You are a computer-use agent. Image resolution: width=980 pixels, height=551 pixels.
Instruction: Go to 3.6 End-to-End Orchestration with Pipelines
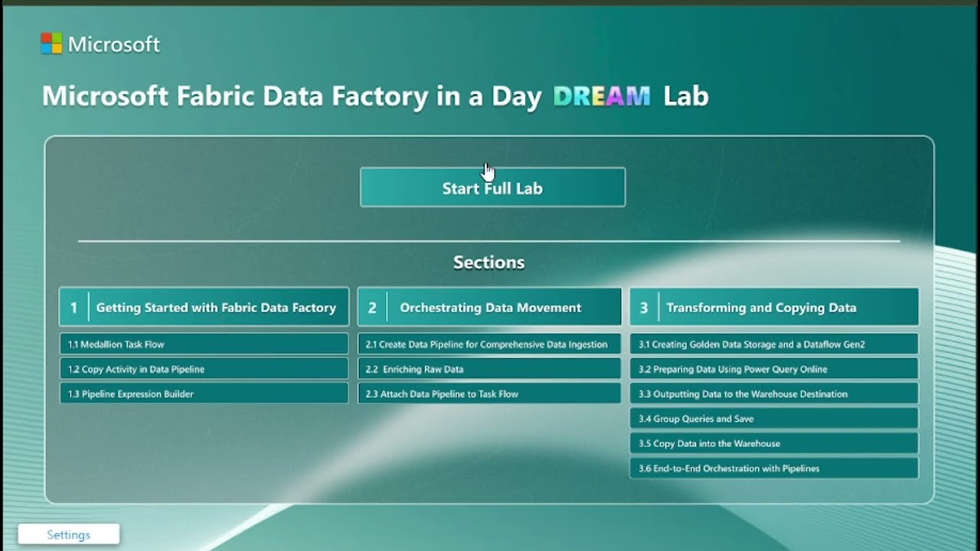pyautogui.click(x=774, y=468)
